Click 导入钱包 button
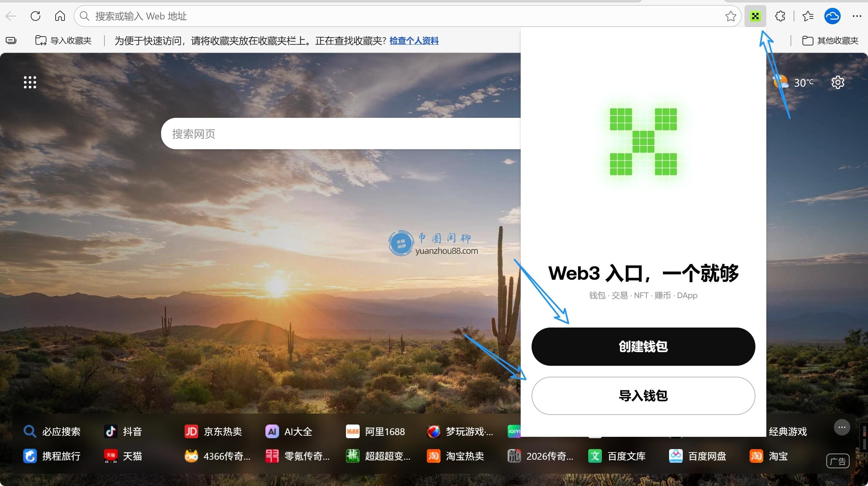 coord(643,395)
